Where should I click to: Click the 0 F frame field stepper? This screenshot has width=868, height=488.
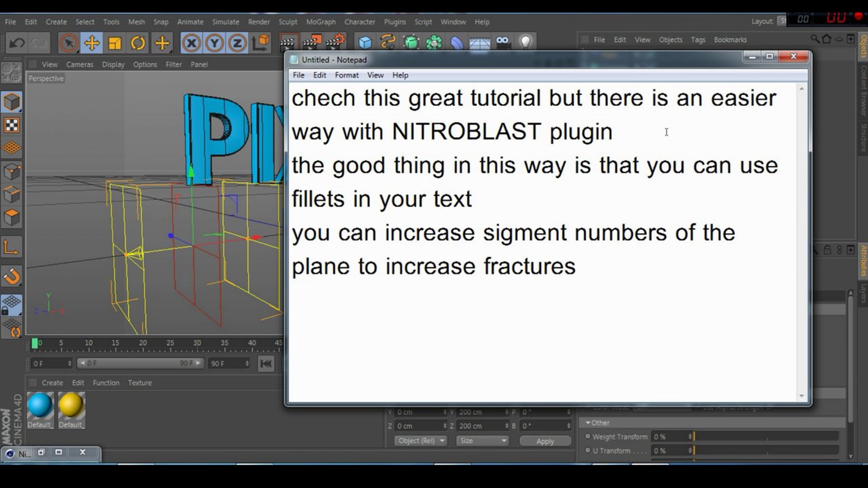[x=69, y=364]
